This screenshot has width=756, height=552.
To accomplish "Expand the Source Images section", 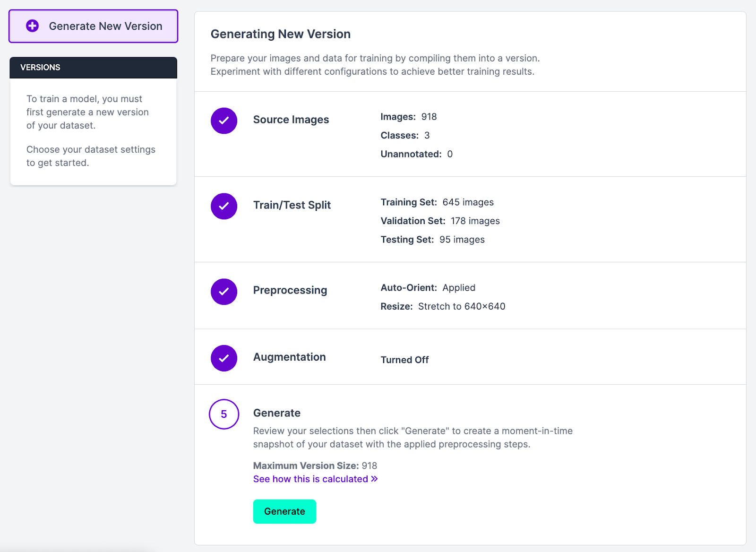I will pos(291,120).
